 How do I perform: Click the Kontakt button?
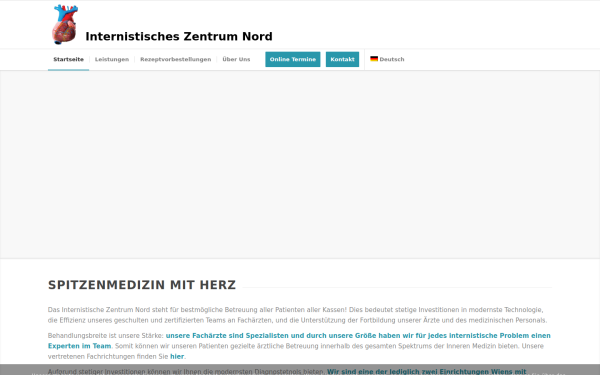(342, 59)
